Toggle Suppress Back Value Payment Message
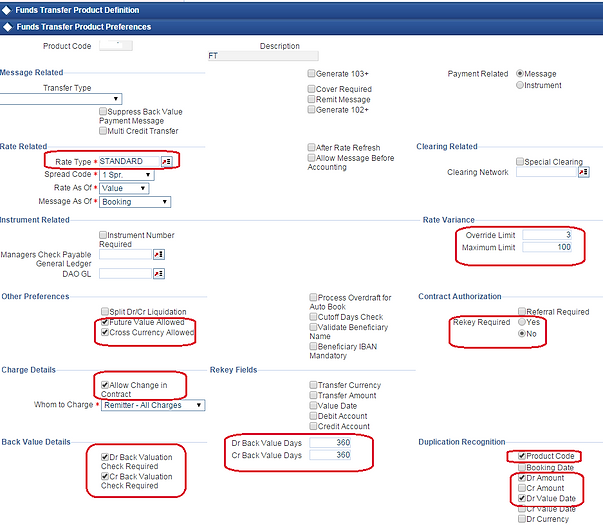The width and height of the screenshot is (603, 525). tap(103, 112)
